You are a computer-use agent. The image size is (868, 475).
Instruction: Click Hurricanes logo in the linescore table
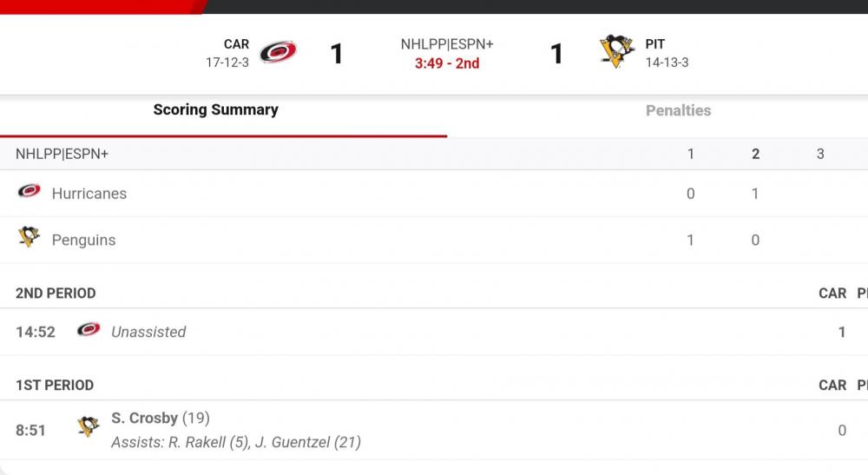coord(30,192)
